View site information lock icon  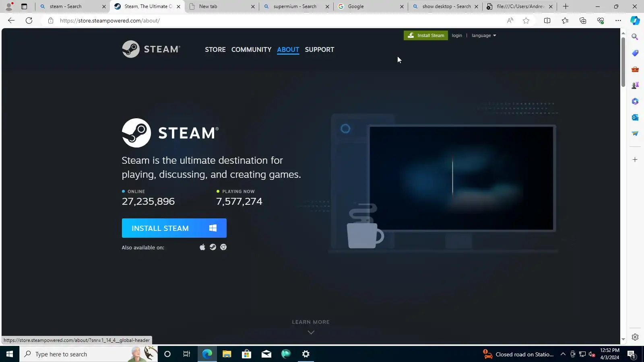(x=51, y=21)
